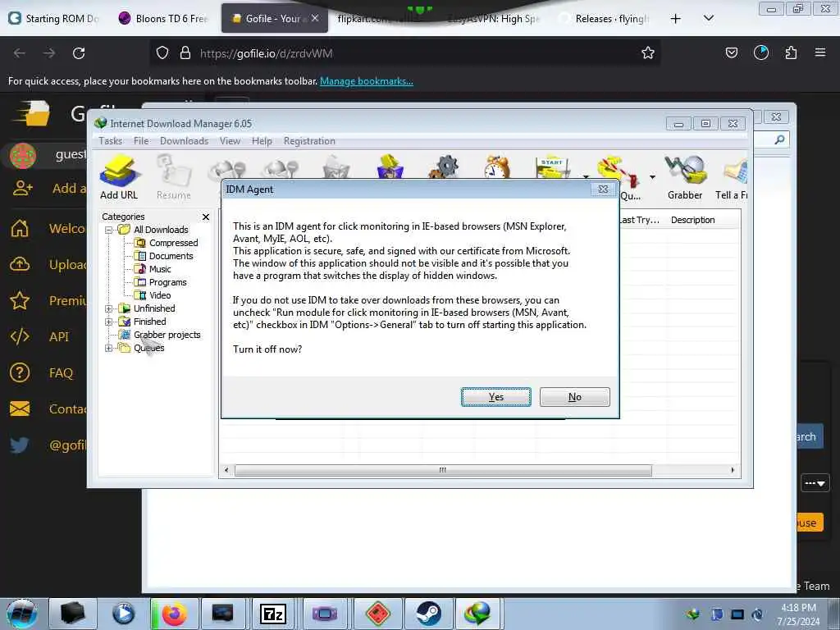Viewport: 840px width, 630px height.
Task: Open the View menu in IDM
Action: [230, 141]
